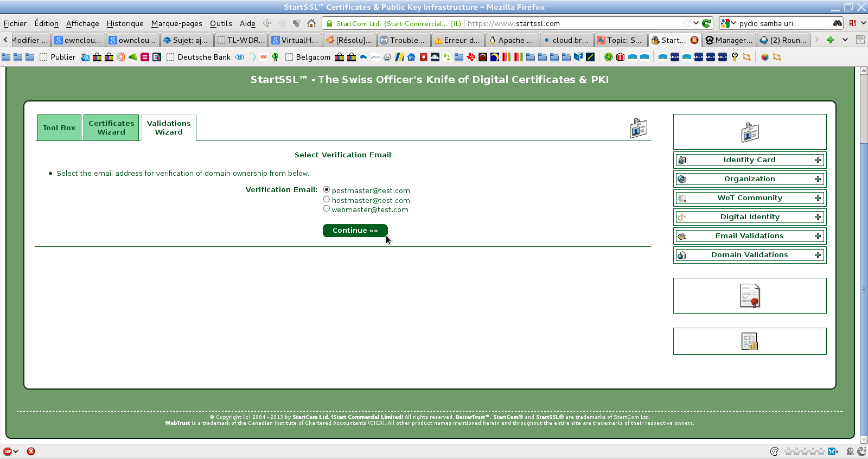Click the red stop icon in status bar
Viewport: 868px width, 459px height.
31,451
